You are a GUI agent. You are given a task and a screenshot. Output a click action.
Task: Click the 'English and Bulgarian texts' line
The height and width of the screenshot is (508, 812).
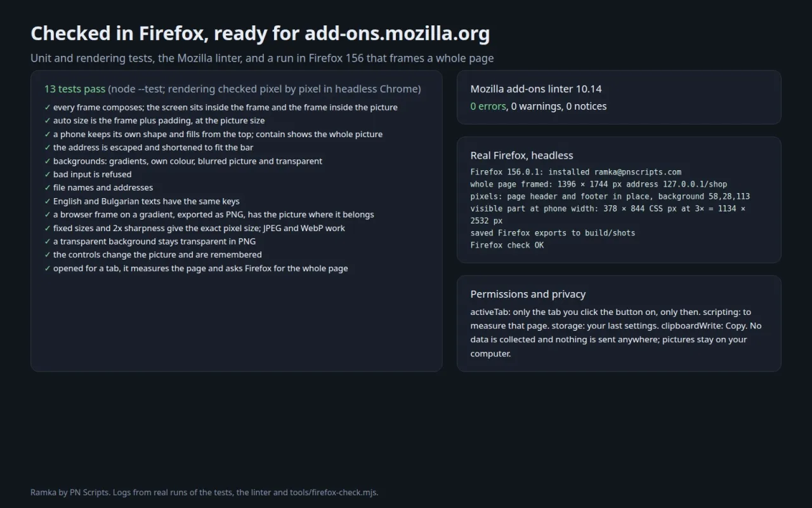coord(142,201)
